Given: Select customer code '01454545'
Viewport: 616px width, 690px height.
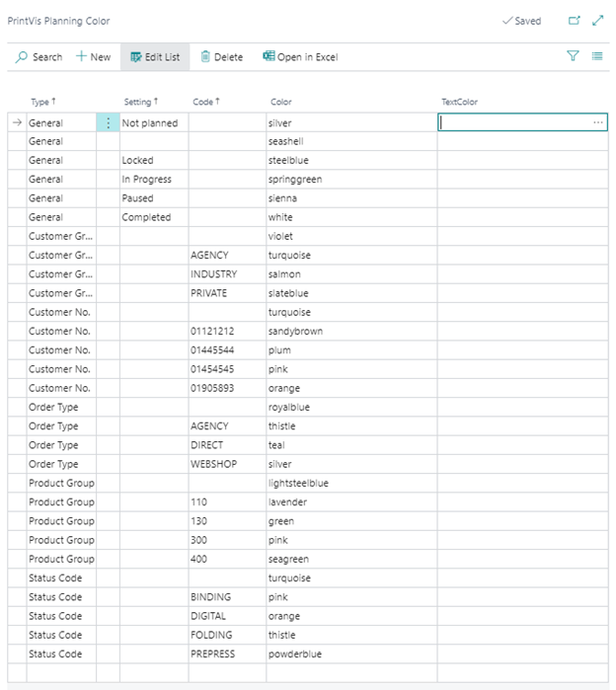Looking at the screenshot, I should coord(227,369).
